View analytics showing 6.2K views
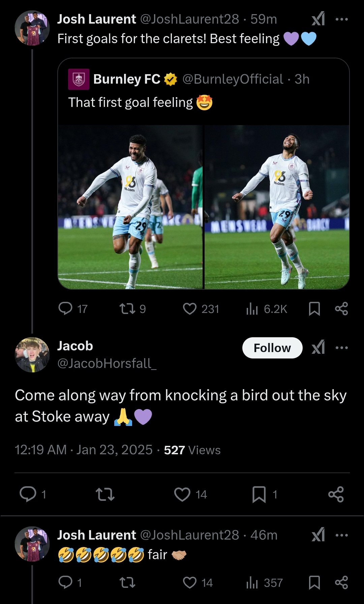Viewport: 364px width, 604px height. (252, 308)
